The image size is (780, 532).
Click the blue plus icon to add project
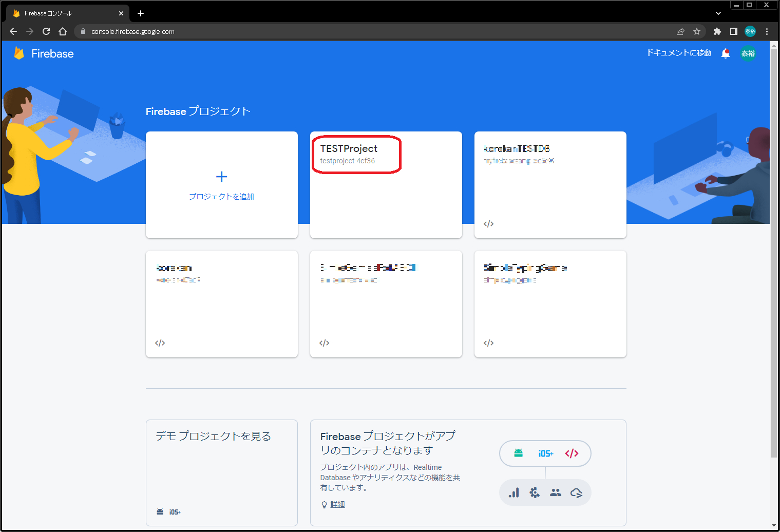point(222,177)
